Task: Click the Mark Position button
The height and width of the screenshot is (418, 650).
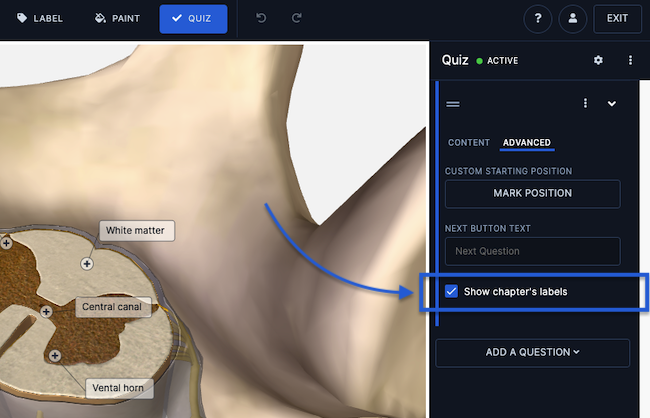Action: coord(533,194)
